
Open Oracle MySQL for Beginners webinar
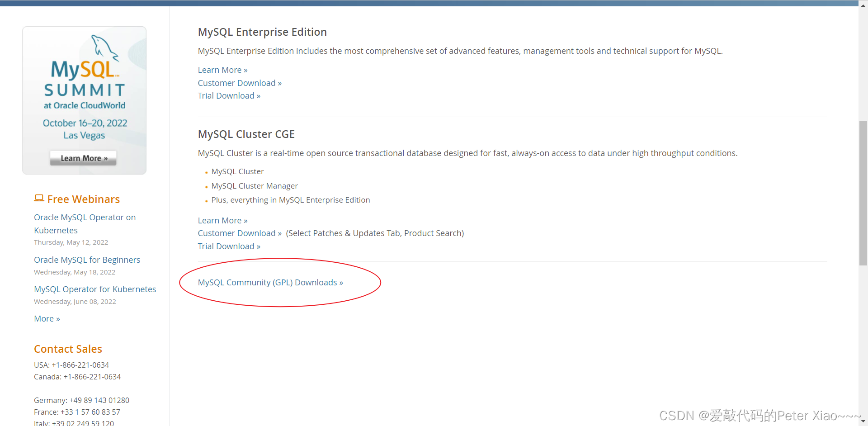87,260
